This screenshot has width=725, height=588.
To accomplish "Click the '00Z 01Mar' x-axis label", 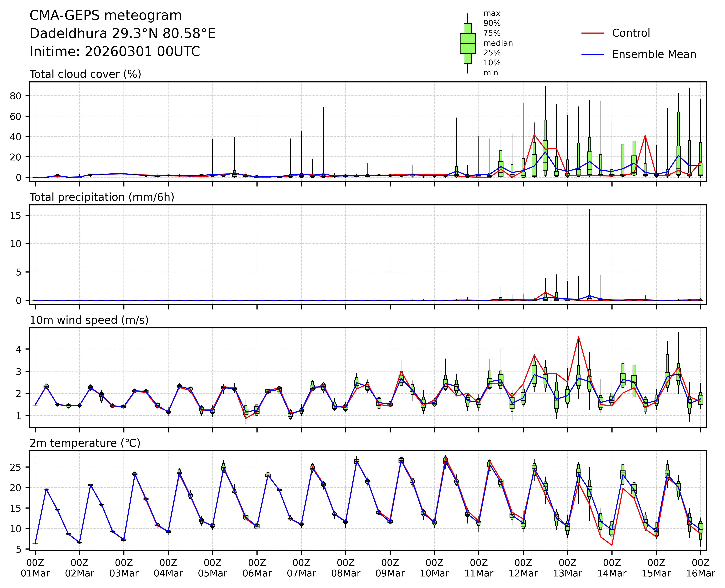I will tap(35, 568).
